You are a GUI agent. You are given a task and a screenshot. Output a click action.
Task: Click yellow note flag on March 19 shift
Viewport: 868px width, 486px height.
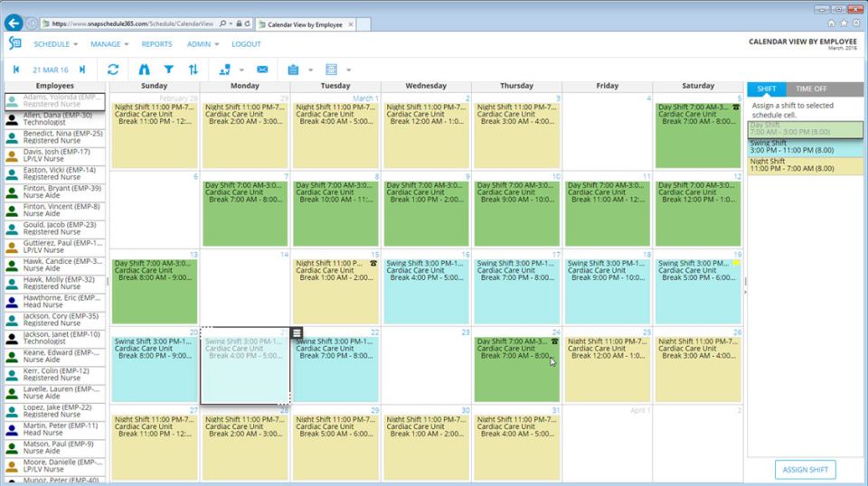[x=736, y=264]
